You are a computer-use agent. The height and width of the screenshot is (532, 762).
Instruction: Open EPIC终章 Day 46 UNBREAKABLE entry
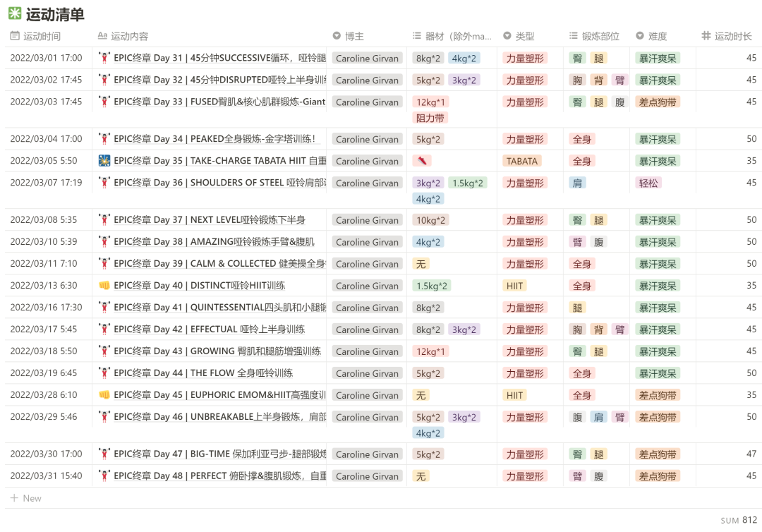pos(219,417)
